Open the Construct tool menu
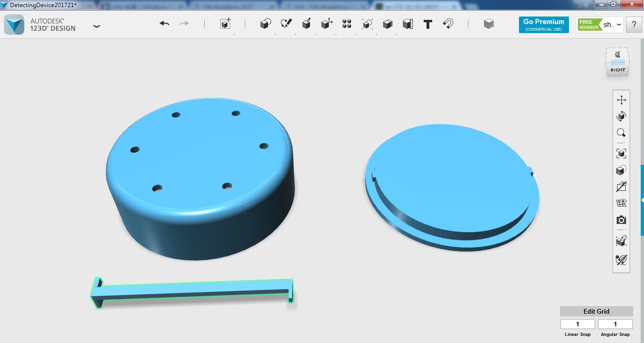 [x=307, y=24]
